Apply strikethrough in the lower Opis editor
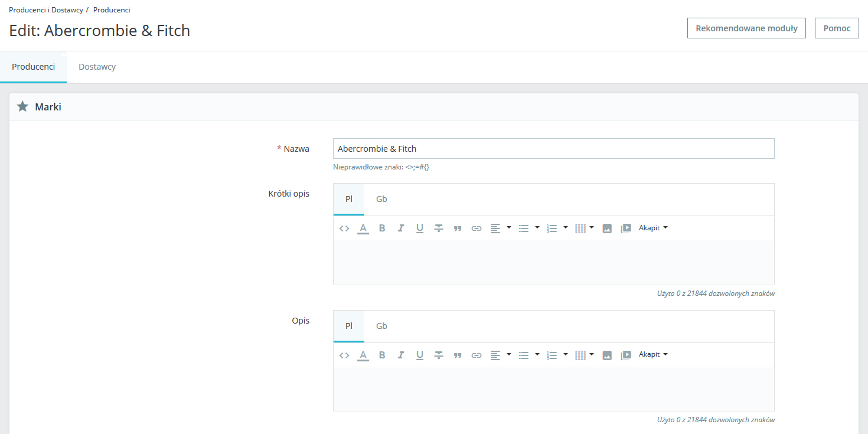868x434 pixels. pyautogui.click(x=439, y=355)
